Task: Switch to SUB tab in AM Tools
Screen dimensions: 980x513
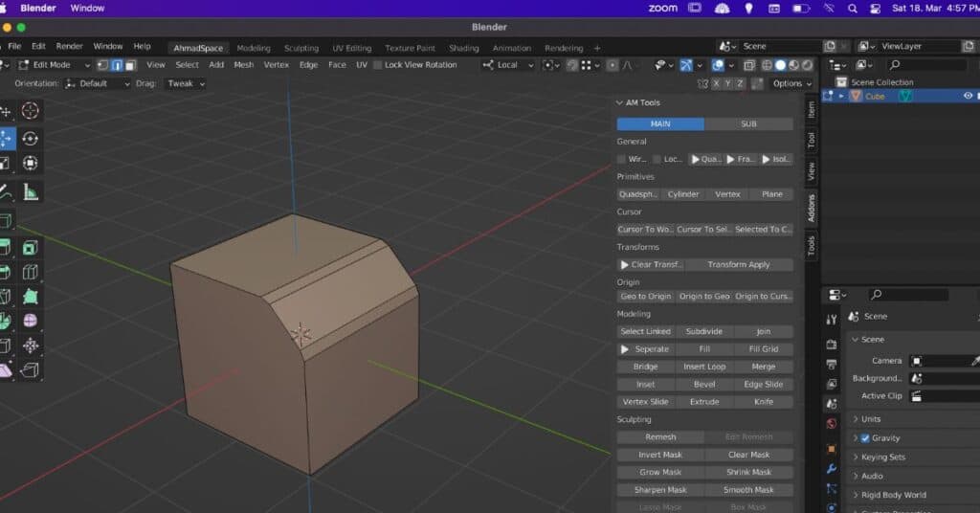Action: (748, 124)
